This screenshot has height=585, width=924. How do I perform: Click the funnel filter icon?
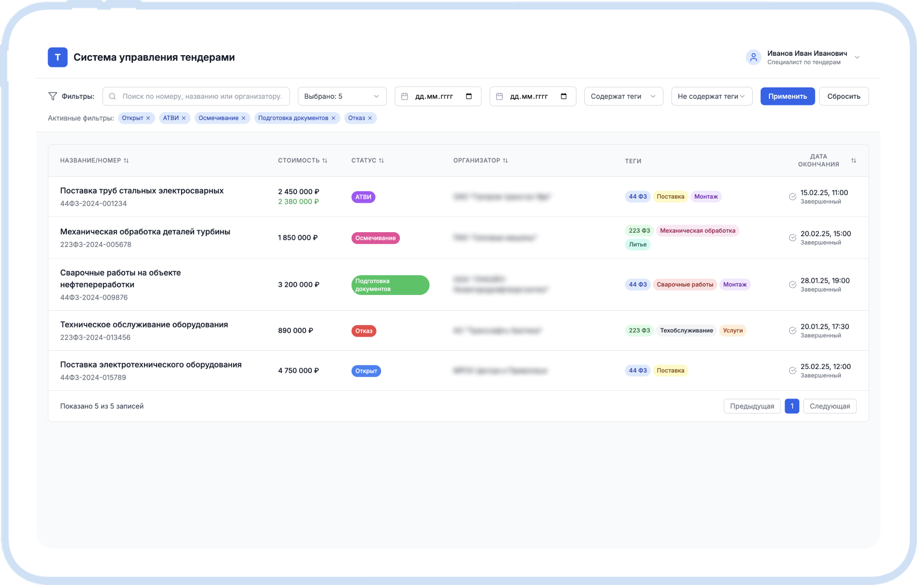(x=52, y=96)
